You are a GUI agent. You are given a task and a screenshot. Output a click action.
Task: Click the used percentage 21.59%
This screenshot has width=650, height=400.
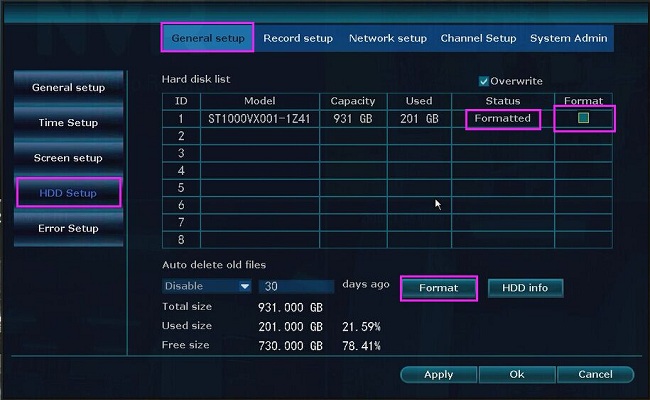pyautogui.click(x=361, y=327)
